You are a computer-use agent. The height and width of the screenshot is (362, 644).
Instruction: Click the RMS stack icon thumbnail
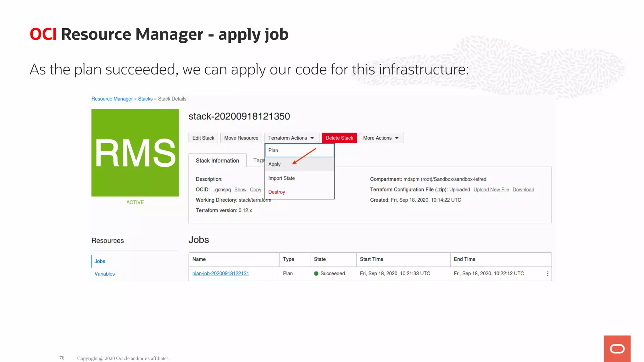(135, 153)
